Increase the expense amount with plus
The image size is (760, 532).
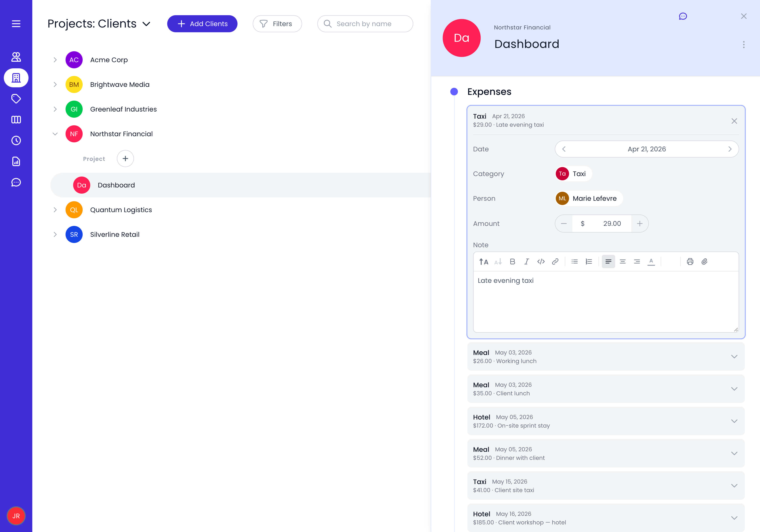pyautogui.click(x=640, y=224)
